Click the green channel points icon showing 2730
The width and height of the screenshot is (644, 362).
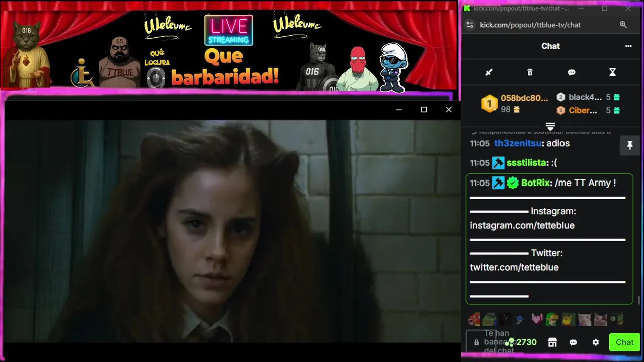tap(510, 342)
